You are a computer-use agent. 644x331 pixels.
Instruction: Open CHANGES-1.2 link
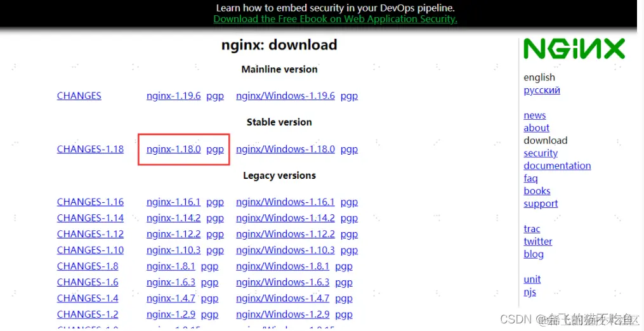(x=88, y=314)
